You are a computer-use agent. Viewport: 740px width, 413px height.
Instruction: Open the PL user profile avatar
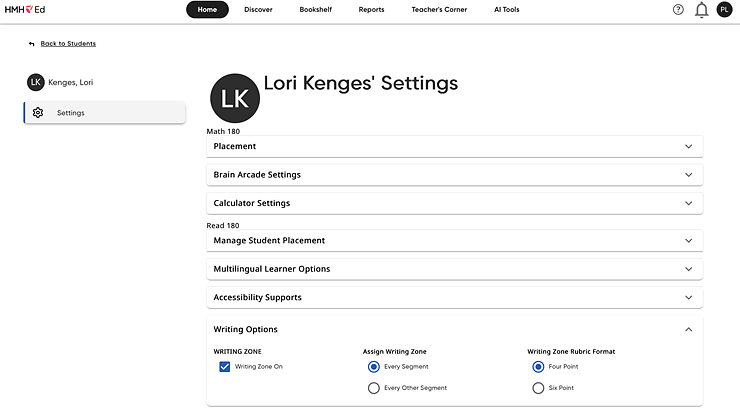[x=724, y=9]
